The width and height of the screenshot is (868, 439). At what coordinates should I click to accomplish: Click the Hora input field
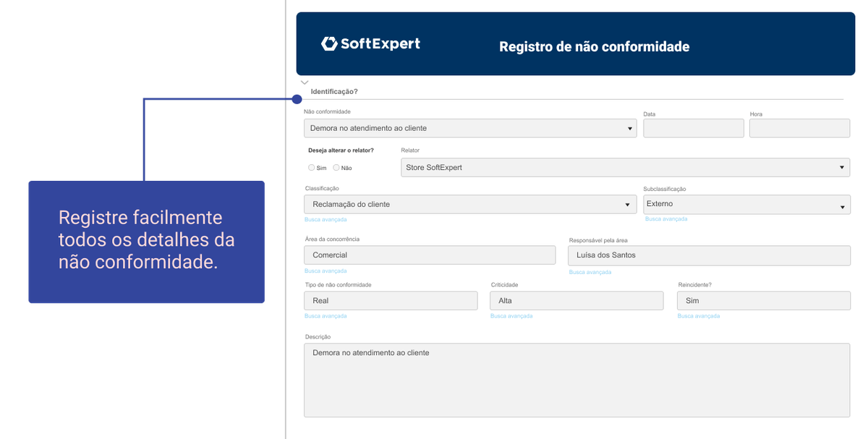[799, 128]
